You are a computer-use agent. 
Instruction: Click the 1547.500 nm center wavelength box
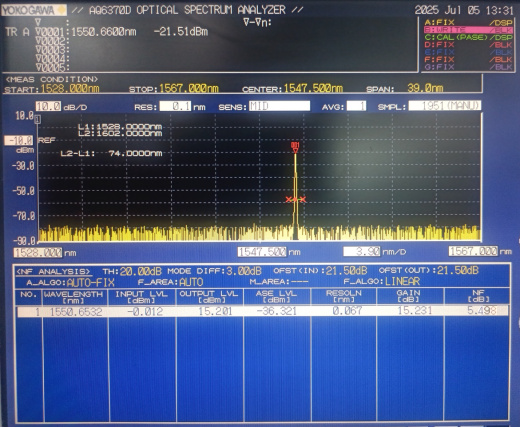262,252
